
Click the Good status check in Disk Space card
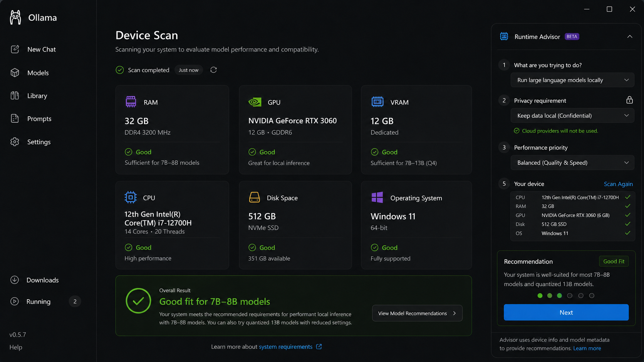[x=252, y=247]
